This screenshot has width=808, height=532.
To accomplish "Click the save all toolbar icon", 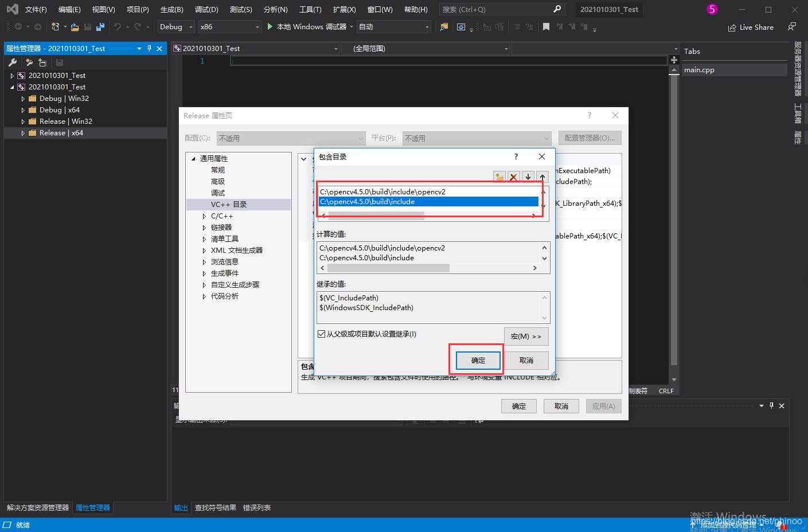I will coord(100,27).
